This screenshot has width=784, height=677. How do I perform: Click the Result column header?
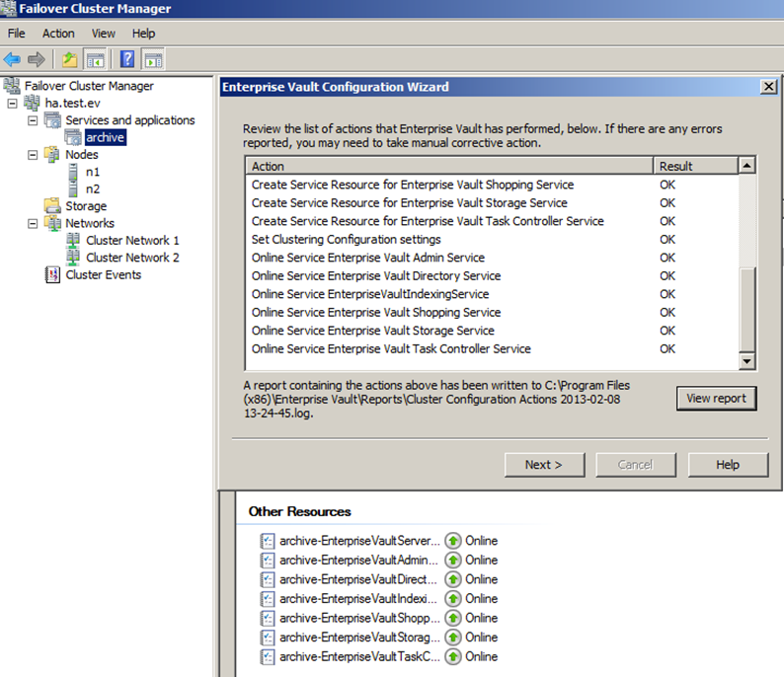695,166
